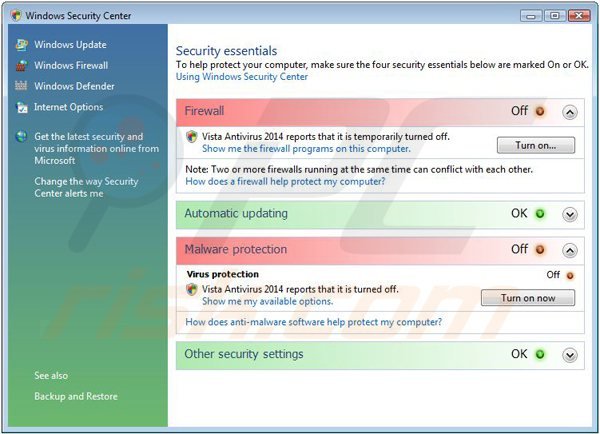
Task: Get latest security info from Microsoft
Action: point(96,148)
